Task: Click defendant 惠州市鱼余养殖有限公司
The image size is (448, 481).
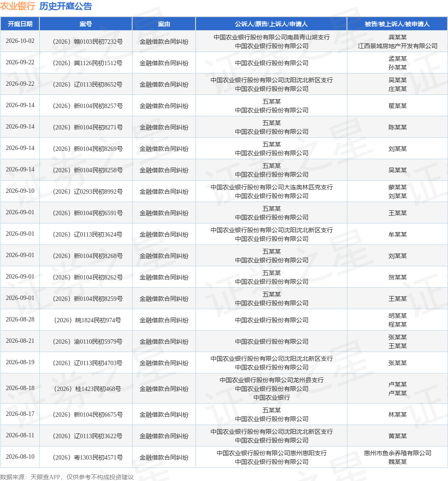Action: (398, 453)
